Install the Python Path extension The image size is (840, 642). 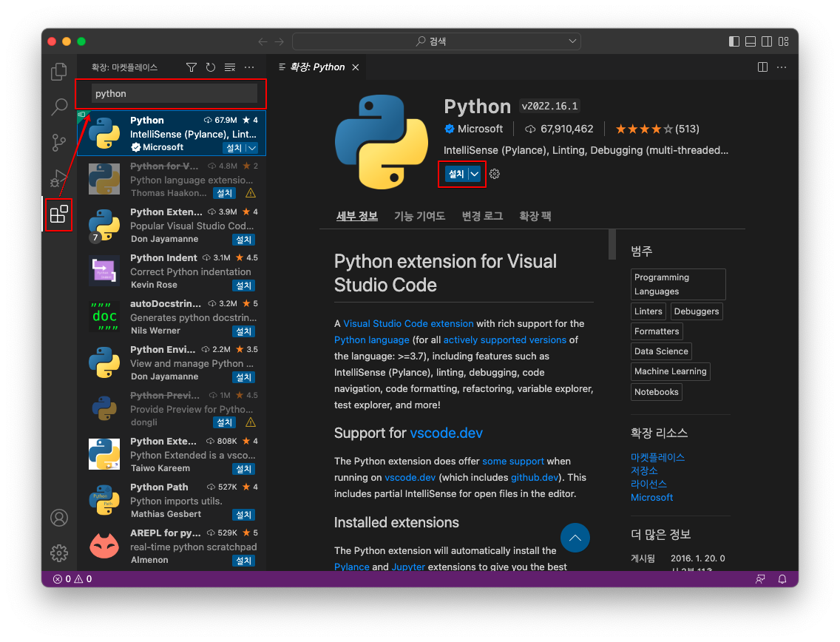[x=244, y=515]
